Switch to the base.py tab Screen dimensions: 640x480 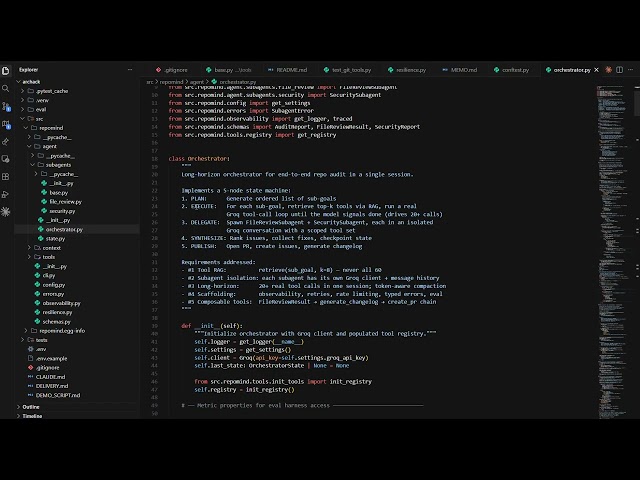[229, 70]
